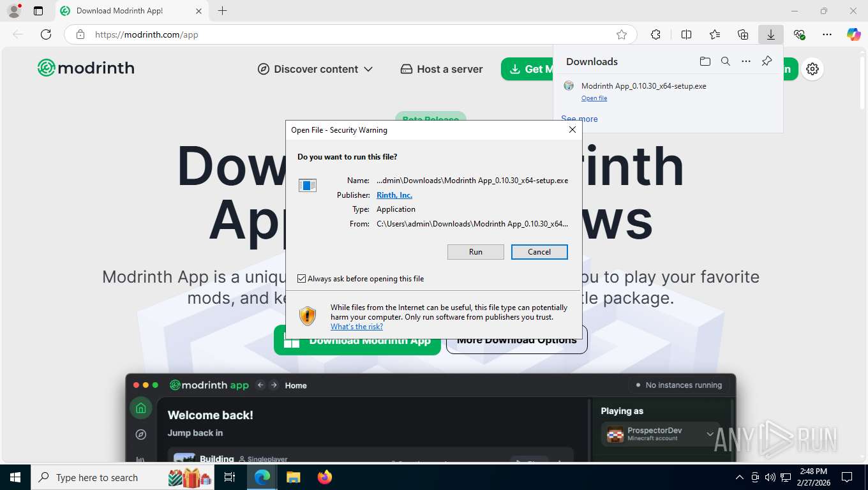Add page to favorites star icon

click(622, 34)
